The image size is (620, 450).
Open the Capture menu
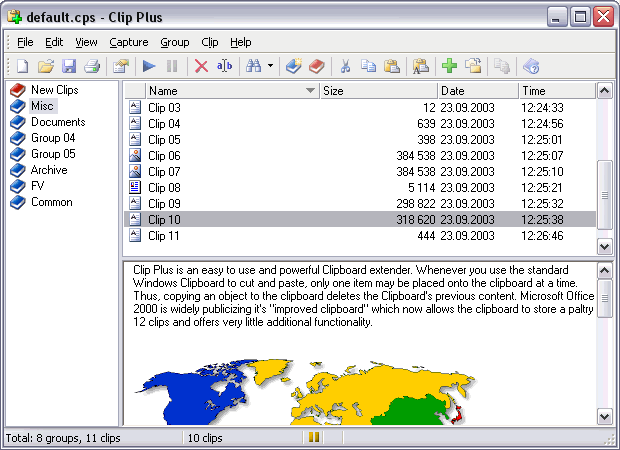tap(129, 42)
